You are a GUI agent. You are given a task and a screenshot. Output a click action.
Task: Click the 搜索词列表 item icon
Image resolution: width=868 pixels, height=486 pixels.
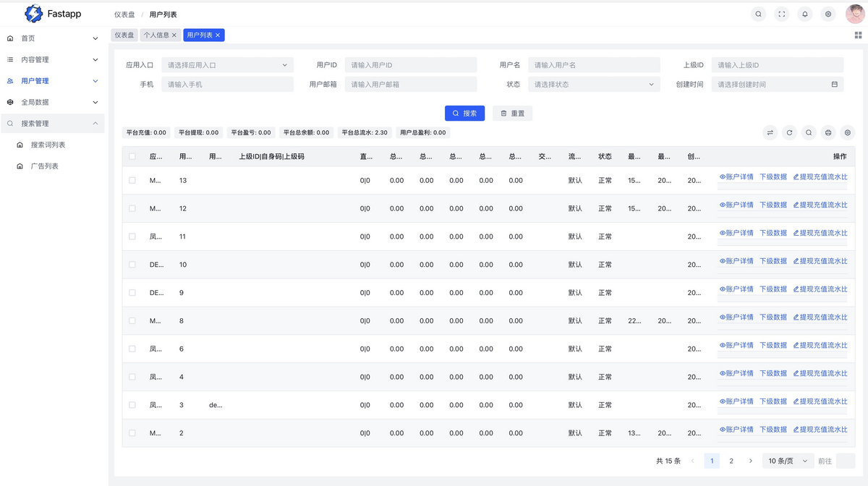pos(20,145)
